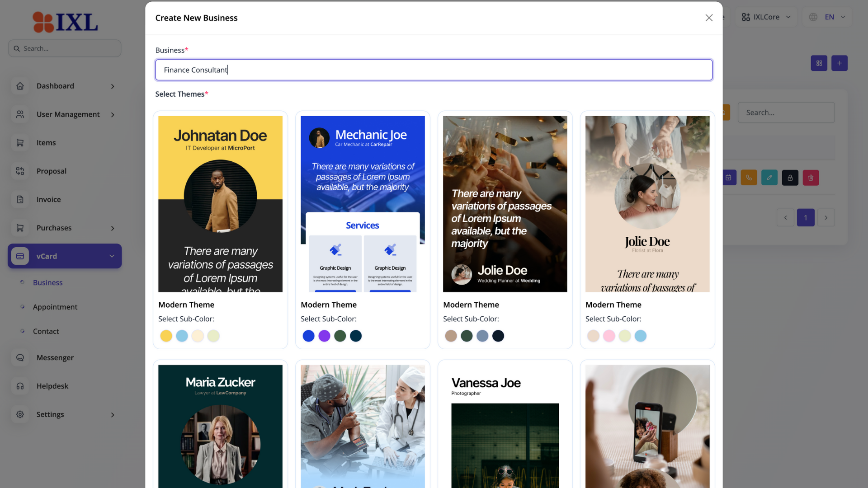Click the Proposal icon in sidebar

(x=20, y=171)
